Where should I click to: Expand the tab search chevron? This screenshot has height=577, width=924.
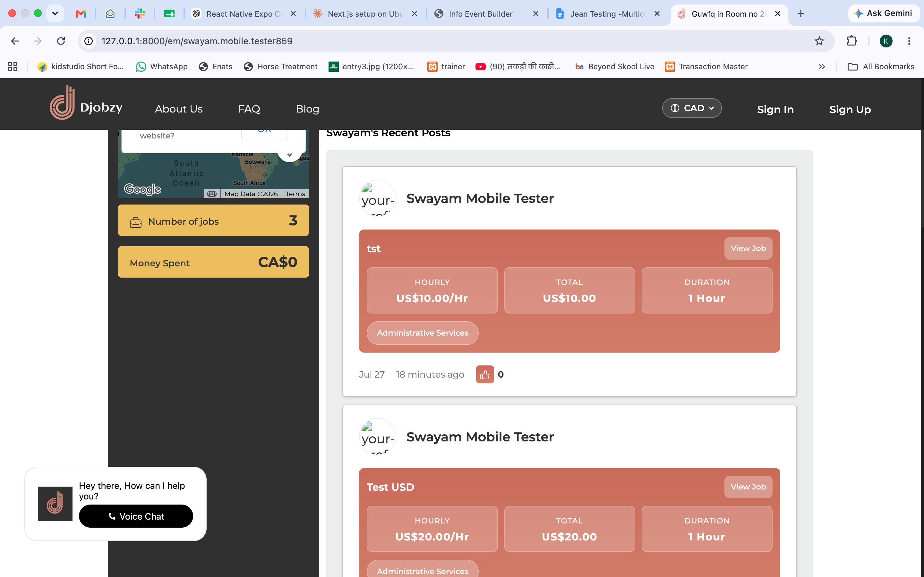55,14
